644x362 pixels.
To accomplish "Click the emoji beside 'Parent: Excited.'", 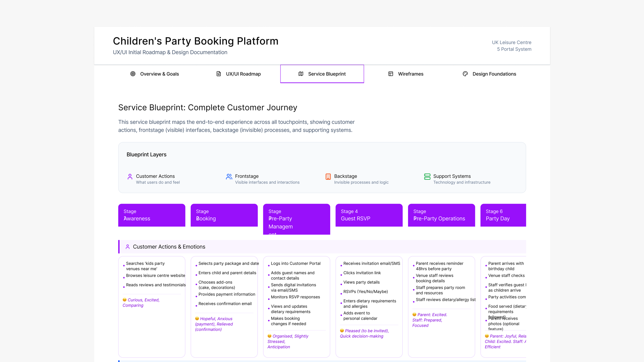I will coord(414,315).
